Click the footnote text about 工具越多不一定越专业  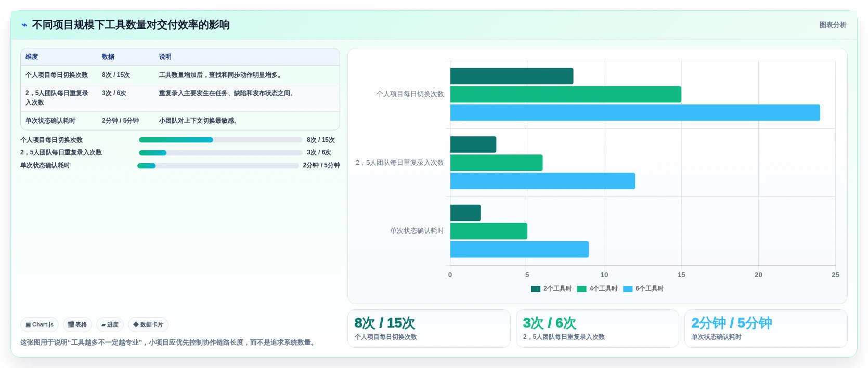click(x=169, y=343)
